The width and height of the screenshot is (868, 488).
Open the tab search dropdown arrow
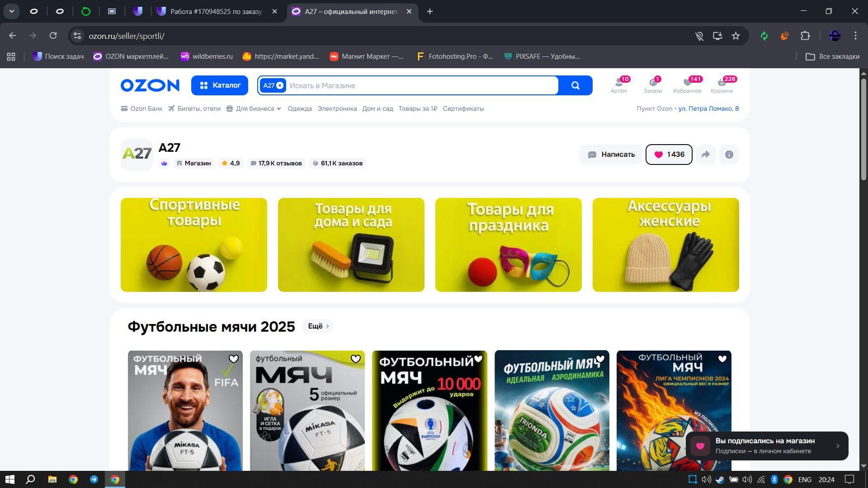(12, 11)
